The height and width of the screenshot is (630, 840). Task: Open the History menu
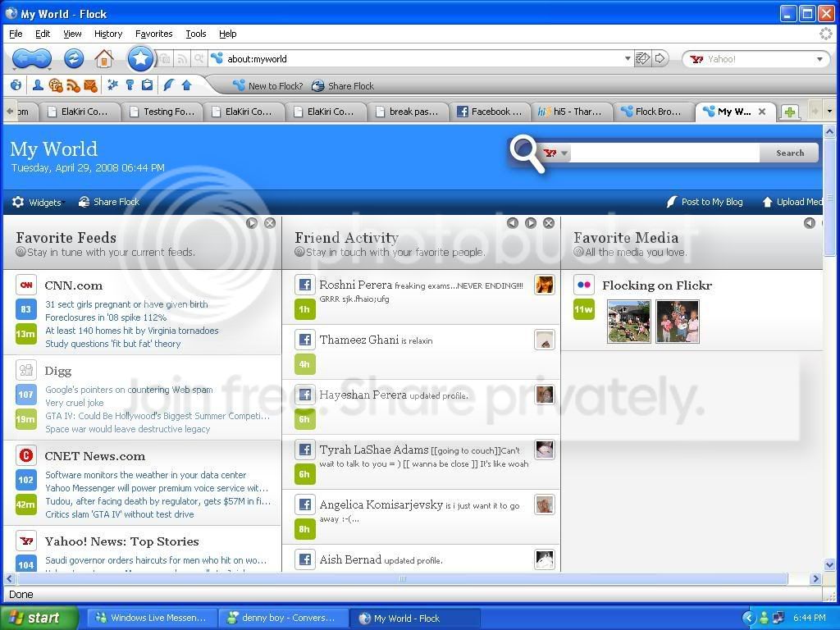point(108,34)
